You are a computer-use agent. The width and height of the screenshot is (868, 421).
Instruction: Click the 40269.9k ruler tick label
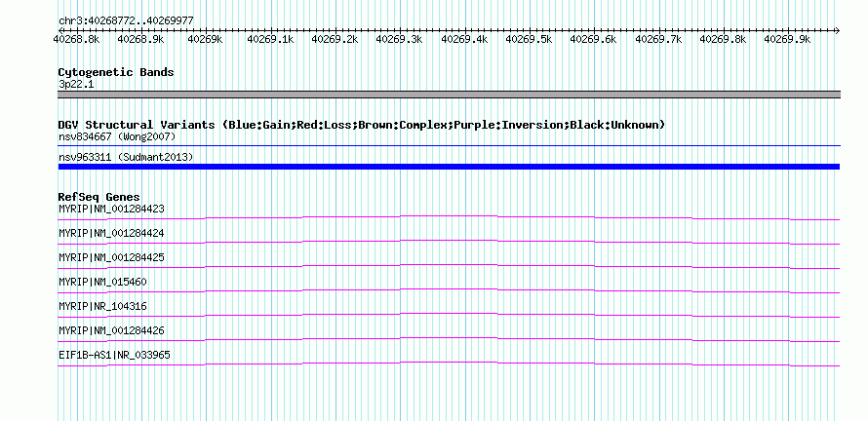(x=788, y=39)
